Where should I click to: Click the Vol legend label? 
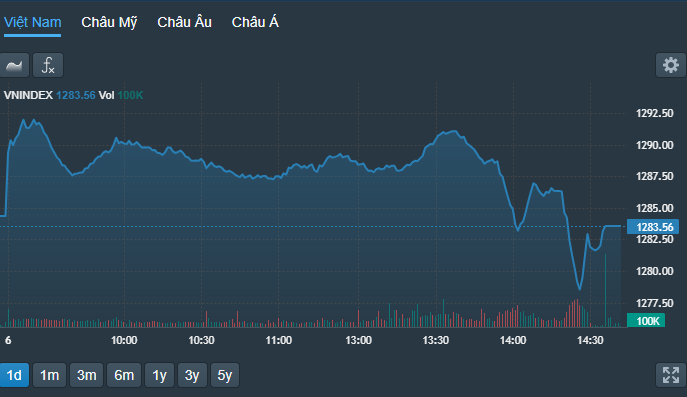pyautogui.click(x=106, y=95)
